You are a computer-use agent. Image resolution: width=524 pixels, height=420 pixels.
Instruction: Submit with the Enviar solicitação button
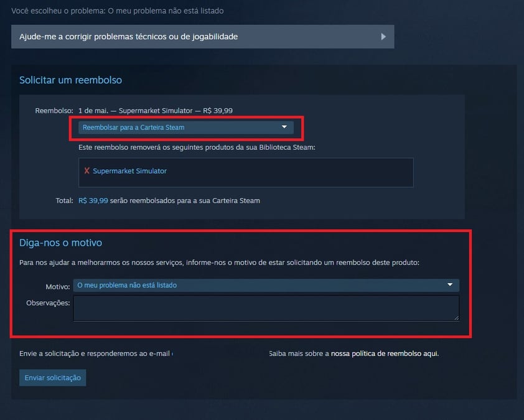click(52, 378)
